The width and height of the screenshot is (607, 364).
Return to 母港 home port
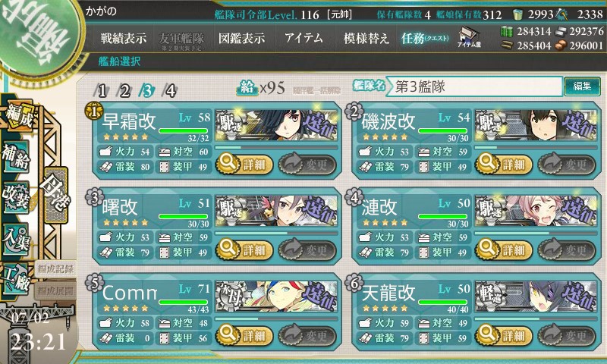tap(56, 195)
